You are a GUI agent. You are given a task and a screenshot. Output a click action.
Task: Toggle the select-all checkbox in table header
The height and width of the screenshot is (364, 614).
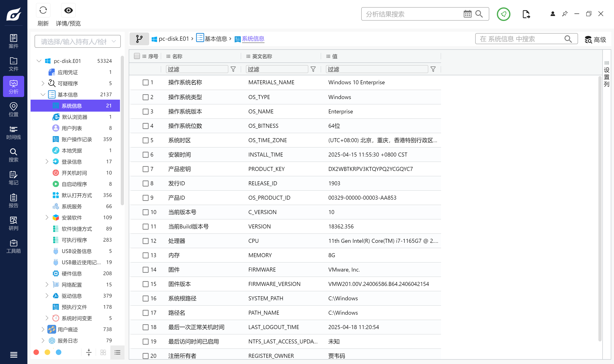click(x=137, y=56)
